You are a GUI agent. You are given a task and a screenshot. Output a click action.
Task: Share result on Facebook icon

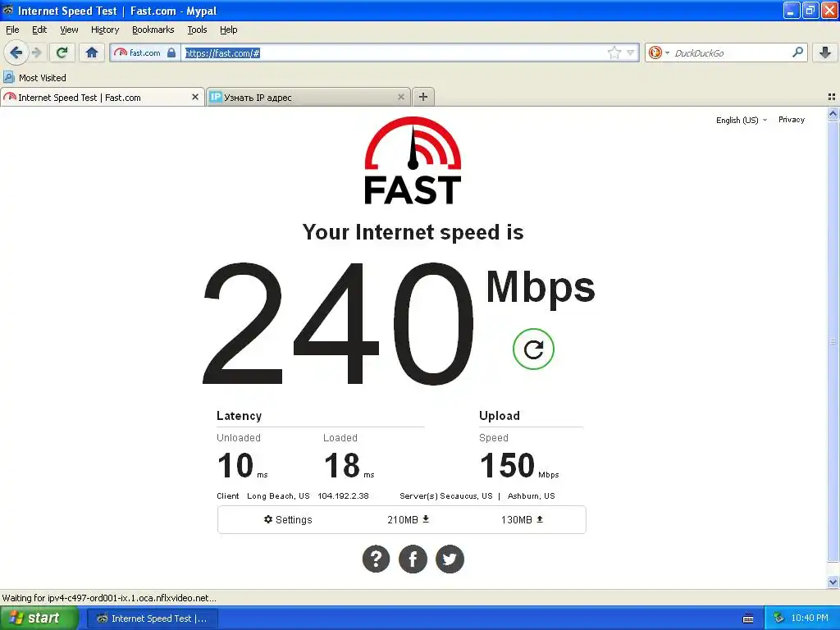click(x=413, y=559)
